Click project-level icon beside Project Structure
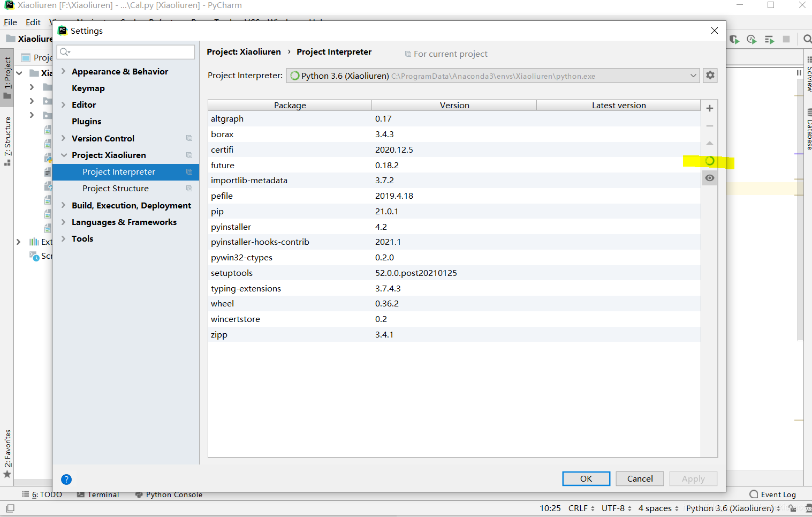The image size is (812, 517). coord(189,189)
